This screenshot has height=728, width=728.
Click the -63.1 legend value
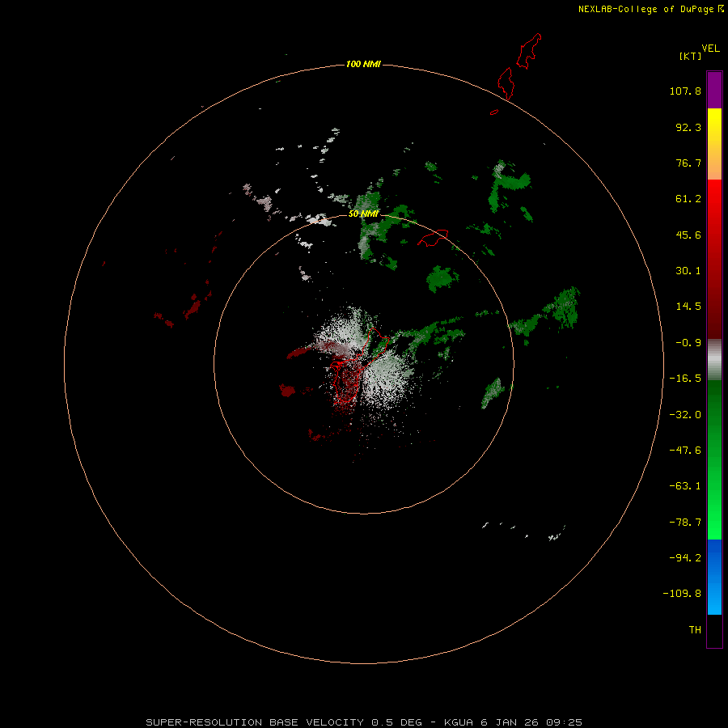click(685, 486)
